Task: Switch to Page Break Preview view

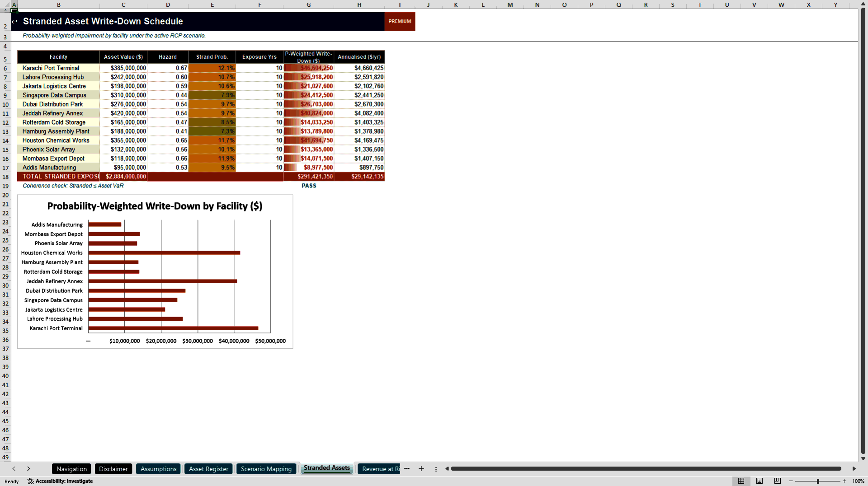Action: pos(778,481)
